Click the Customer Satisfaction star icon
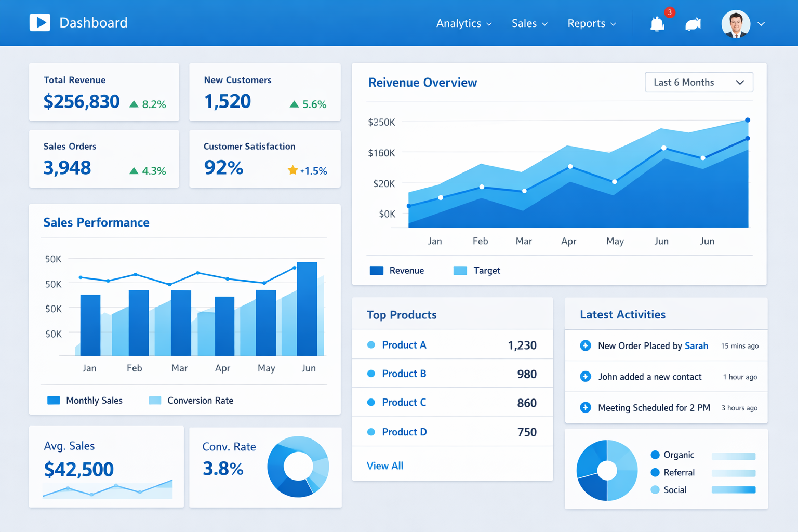Image resolution: width=798 pixels, height=532 pixels. tap(292, 170)
